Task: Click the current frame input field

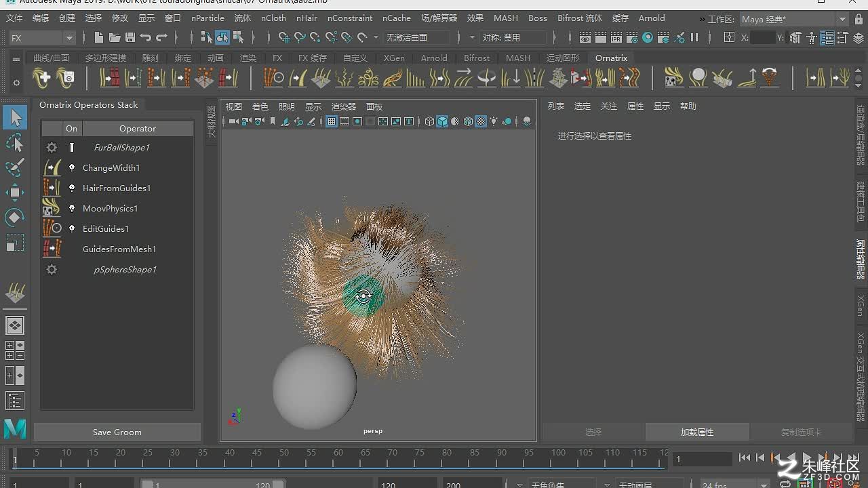Action: [x=703, y=459]
